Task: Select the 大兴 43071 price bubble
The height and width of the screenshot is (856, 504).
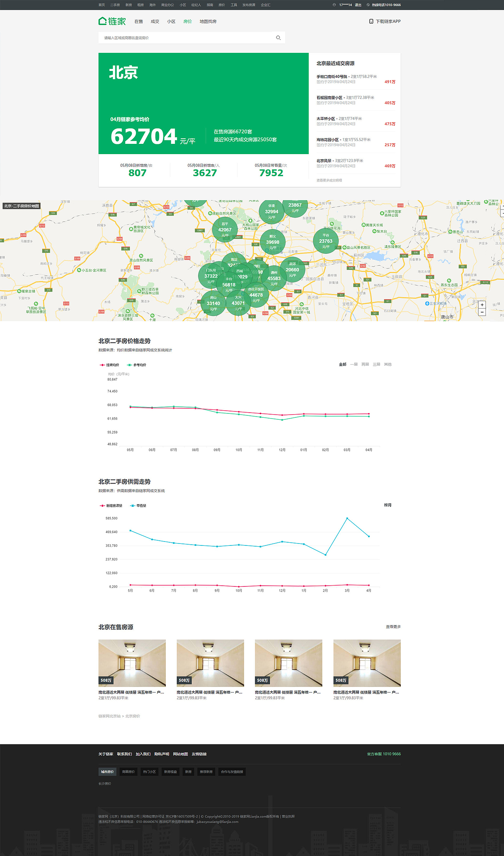Action: (238, 303)
